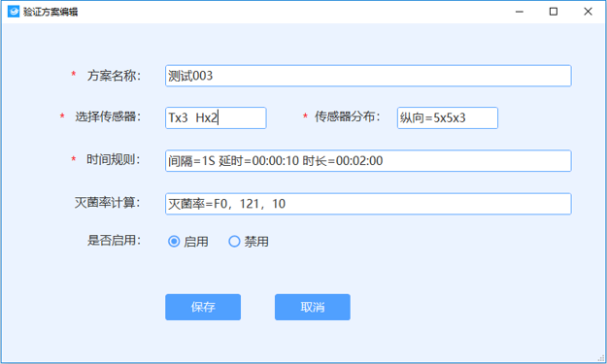Maximize the 验证方案编辑 window
Image resolution: width=607 pixels, height=364 pixels.
554,12
